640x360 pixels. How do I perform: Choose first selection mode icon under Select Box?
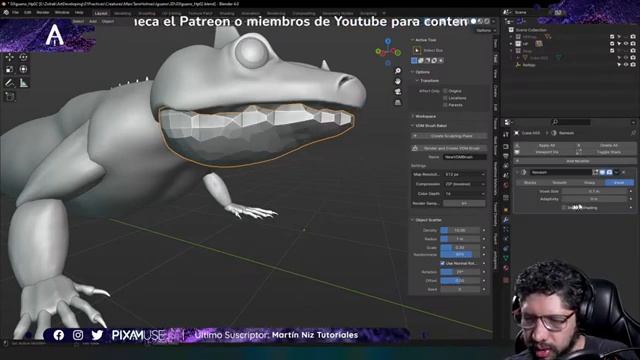414,60
